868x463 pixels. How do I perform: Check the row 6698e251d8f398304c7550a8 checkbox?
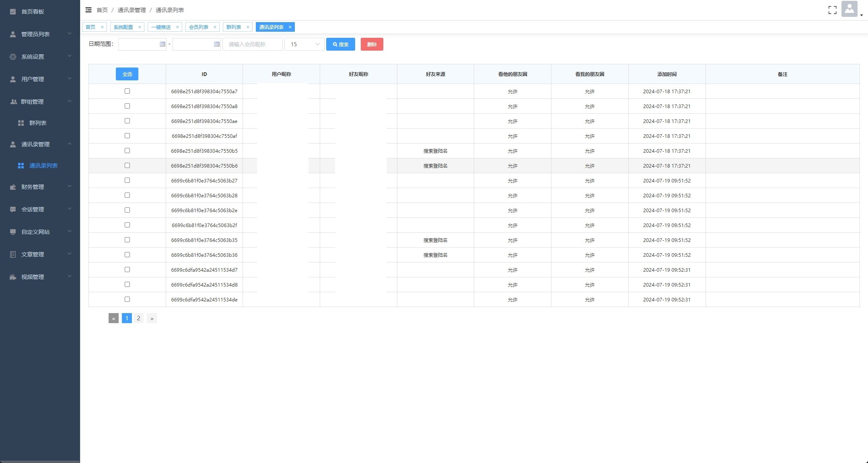[x=127, y=106]
